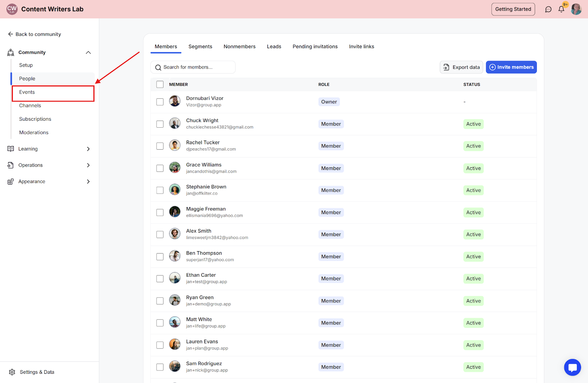
Task: Click the export document icon in Export data
Action: (446, 67)
